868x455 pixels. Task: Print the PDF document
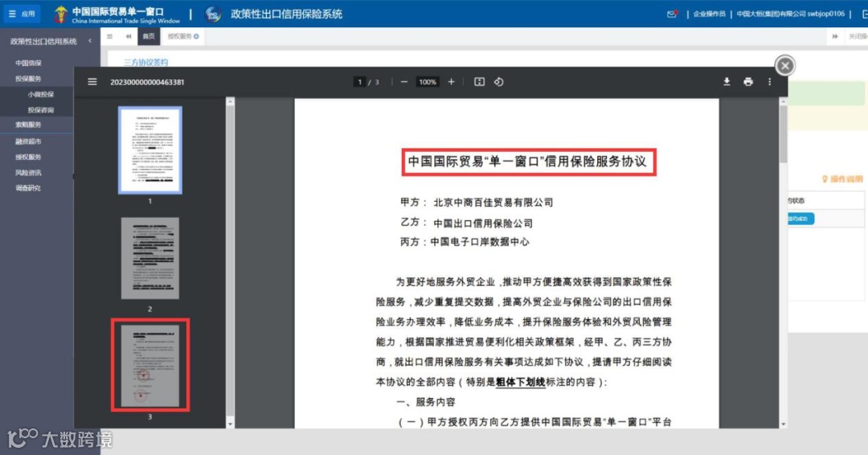pyautogui.click(x=748, y=82)
